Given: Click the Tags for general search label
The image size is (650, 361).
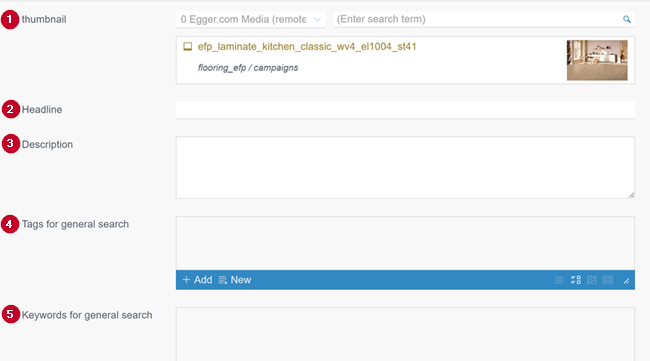Looking at the screenshot, I should pos(75,224).
